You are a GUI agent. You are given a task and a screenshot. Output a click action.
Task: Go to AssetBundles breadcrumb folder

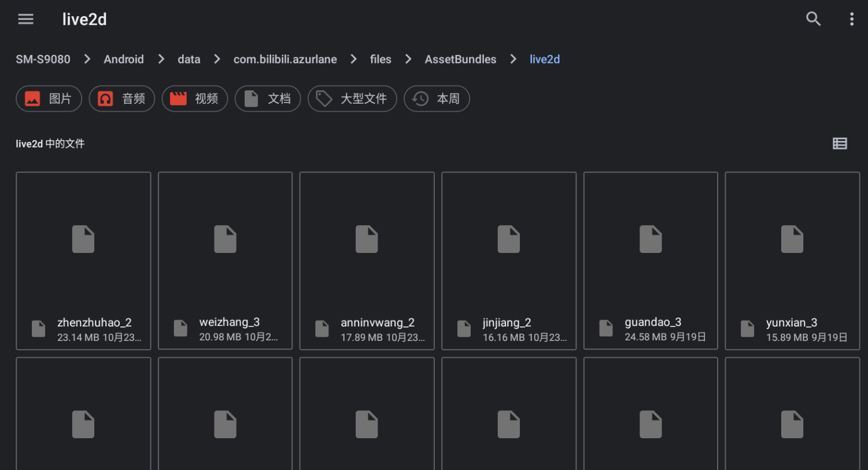460,59
